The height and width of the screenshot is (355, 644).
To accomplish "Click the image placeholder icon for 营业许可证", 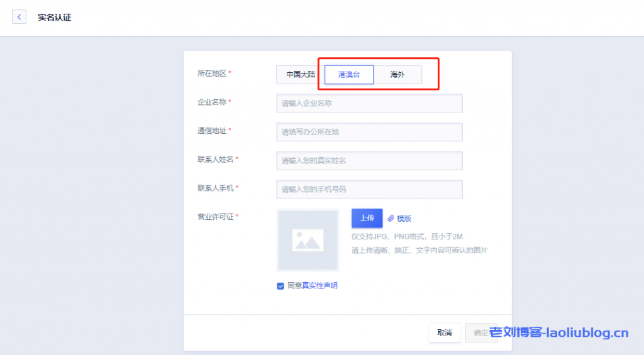I will [x=308, y=240].
